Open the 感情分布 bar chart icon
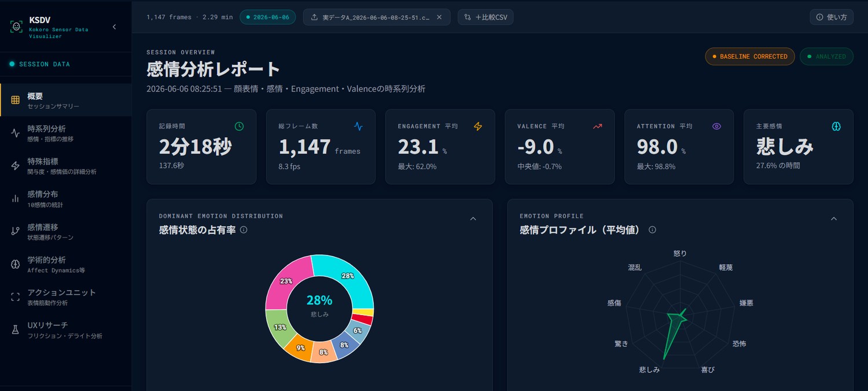 click(16, 199)
